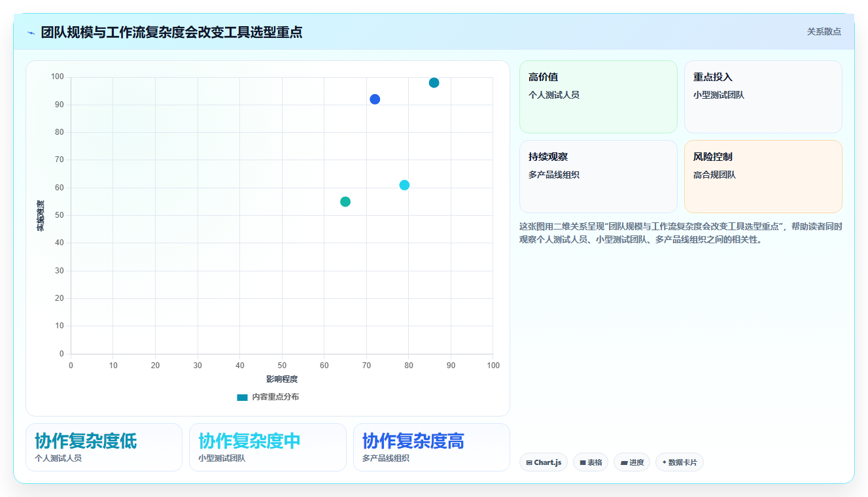Select the 数据卡片 tag

(x=680, y=462)
